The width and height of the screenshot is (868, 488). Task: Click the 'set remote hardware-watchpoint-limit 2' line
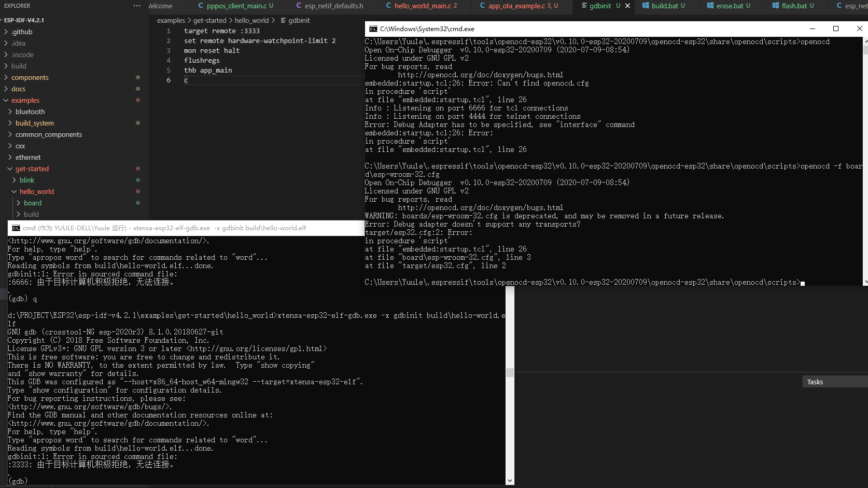(x=260, y=40)
